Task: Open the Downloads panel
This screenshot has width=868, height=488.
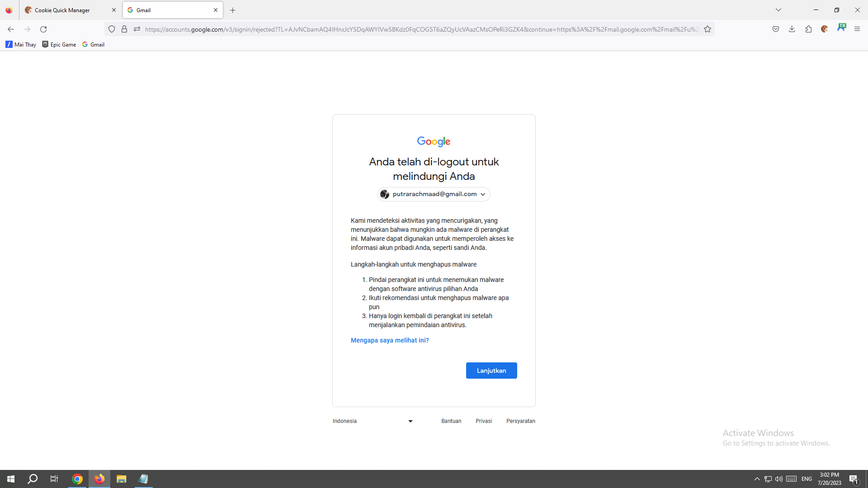Action: (792, 29)
